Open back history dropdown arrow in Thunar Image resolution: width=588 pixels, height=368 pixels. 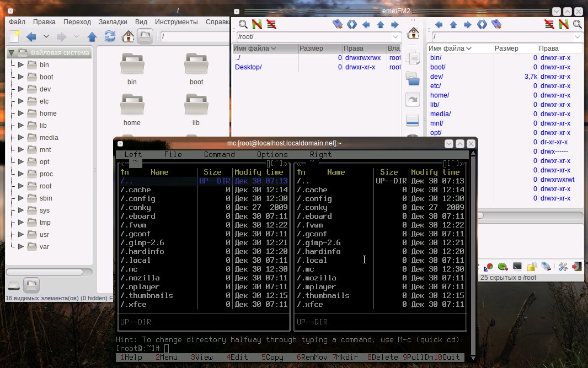(x=46, y=36)
